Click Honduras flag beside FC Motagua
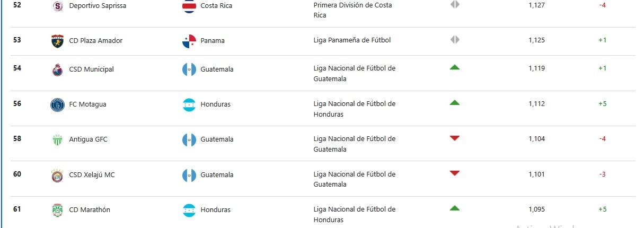The image size is (644, 228). tap(189, 104)
